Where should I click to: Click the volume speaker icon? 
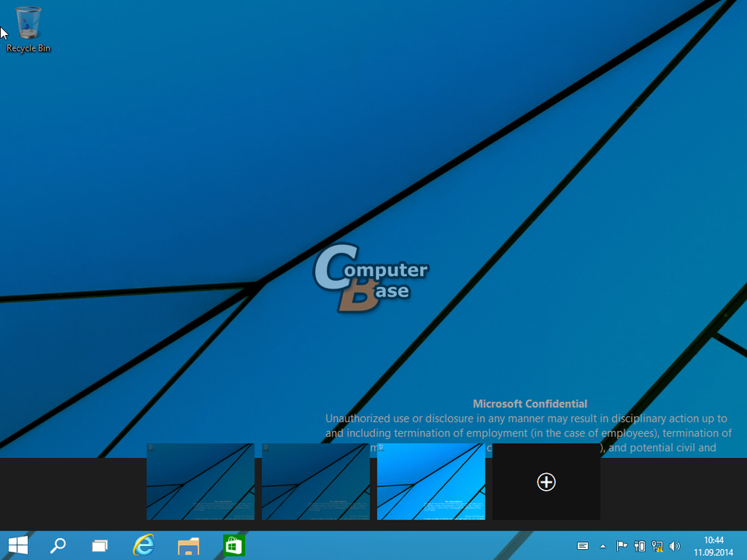point(675,546)
